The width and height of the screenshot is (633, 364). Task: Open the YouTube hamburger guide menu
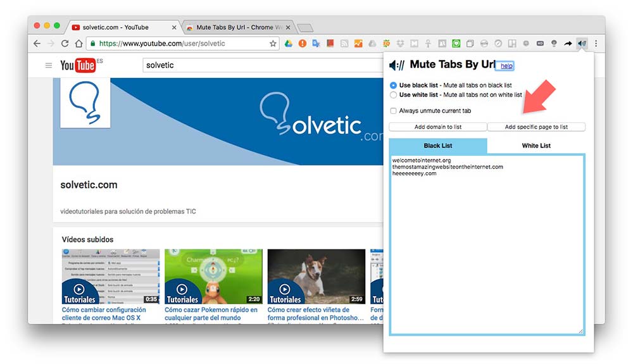49,65
